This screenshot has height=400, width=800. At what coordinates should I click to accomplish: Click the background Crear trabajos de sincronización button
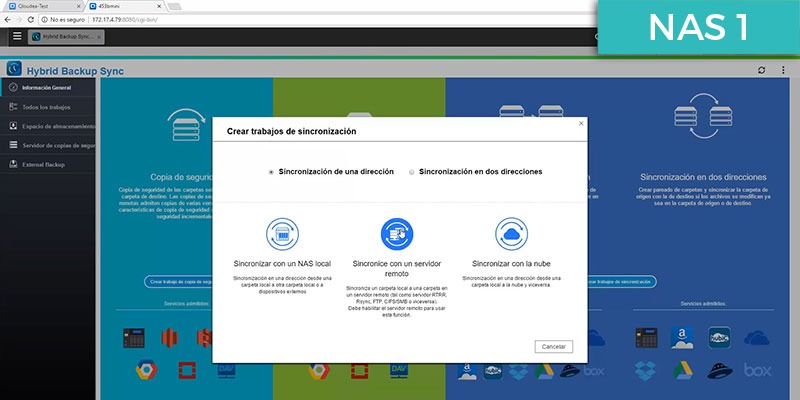pyautogui.click(x=621, y=282)
